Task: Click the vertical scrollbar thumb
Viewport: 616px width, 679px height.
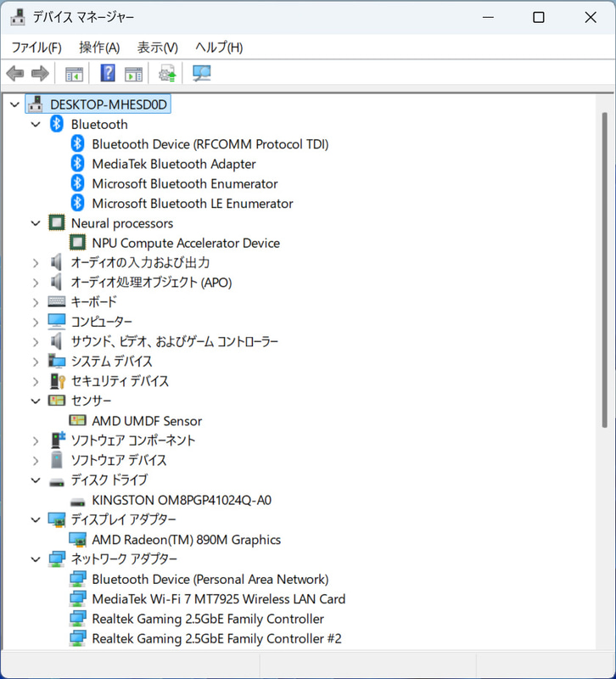Action: click(x=604, y=270)
